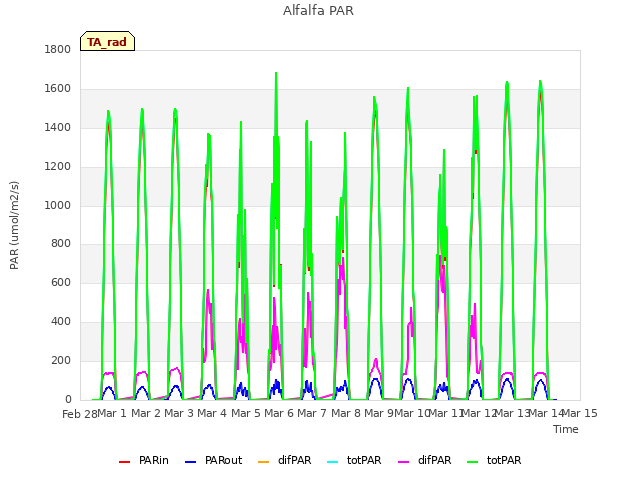Click the 600 y-axis tick label

(x=61, y=282)
